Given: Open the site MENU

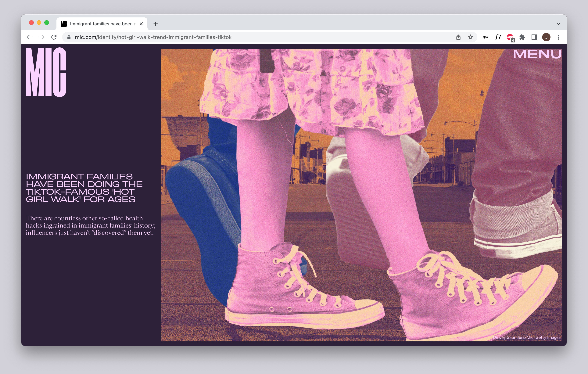Looking at the screenshot, I should pyautogui.click(x=537, y=54).
